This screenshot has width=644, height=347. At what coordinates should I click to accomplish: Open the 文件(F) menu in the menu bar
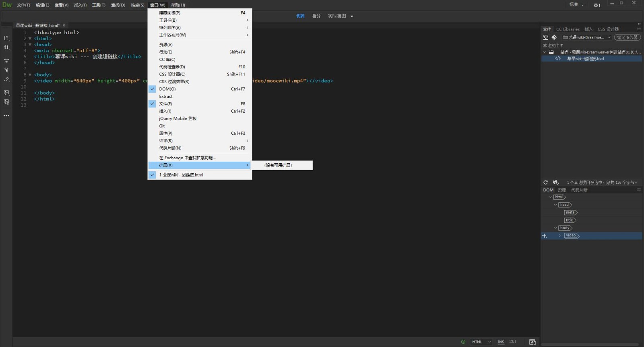pos(24,5)
